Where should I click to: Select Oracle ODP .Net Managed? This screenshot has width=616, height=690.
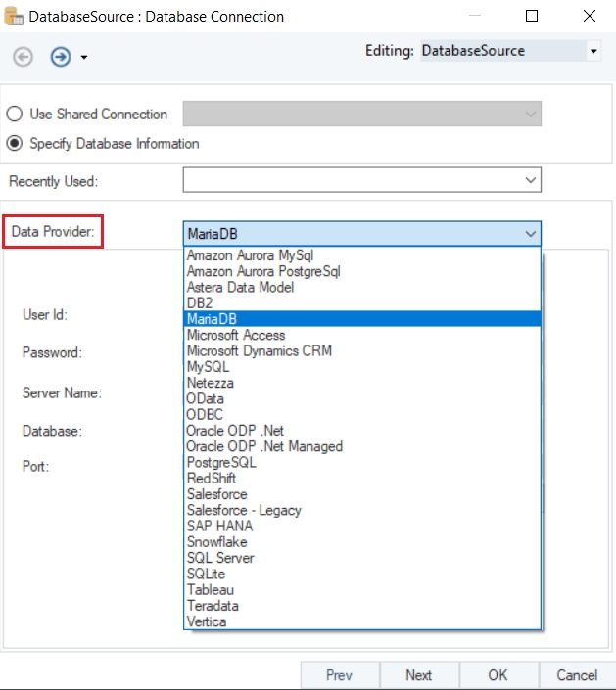(x=362, y=446)
